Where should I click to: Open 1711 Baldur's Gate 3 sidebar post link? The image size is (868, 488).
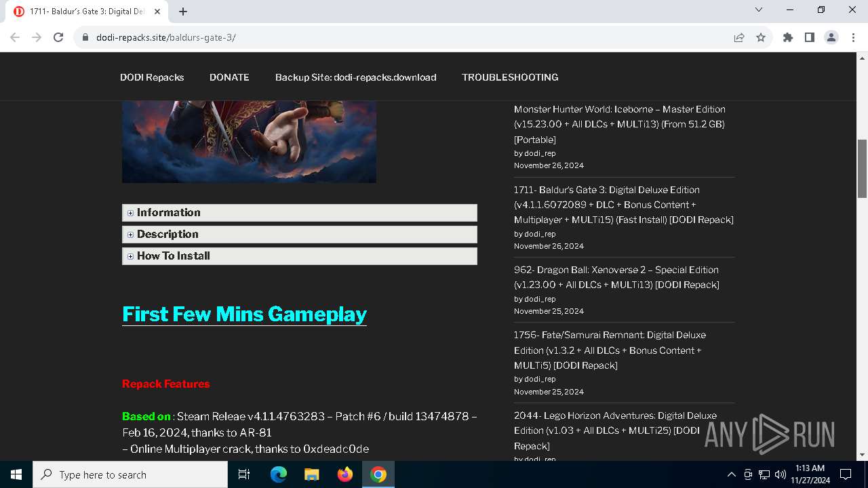[x=623, y=205]
